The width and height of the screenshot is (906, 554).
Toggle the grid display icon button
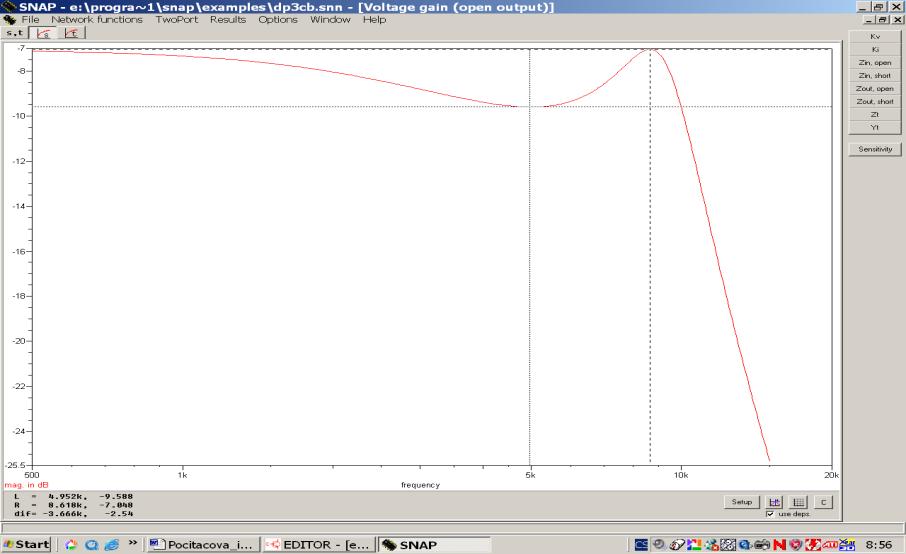pyautogui.click(x=799, y=502)
